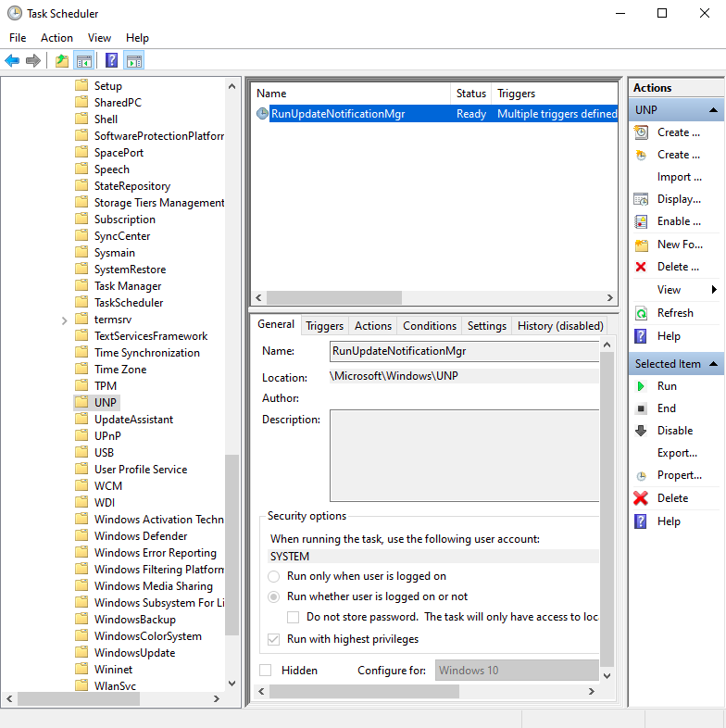
Task: Expand the termsrv folder tree node
Action: [64, 320]
